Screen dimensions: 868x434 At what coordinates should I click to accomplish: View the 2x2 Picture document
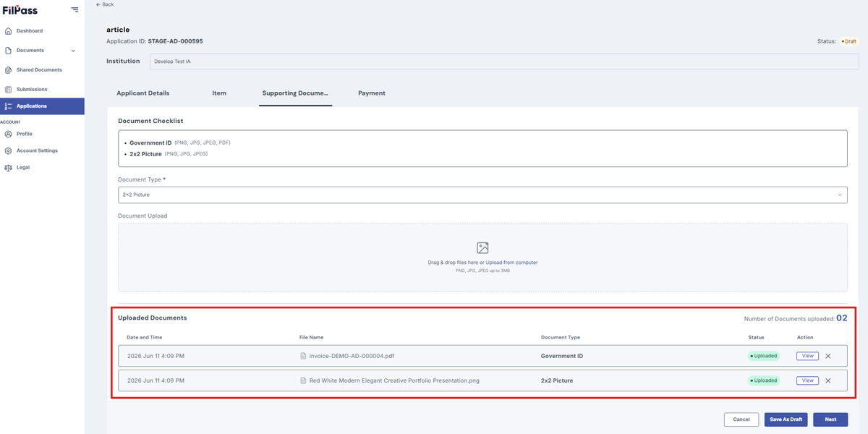pyautogui.click(x=807, y=380)
